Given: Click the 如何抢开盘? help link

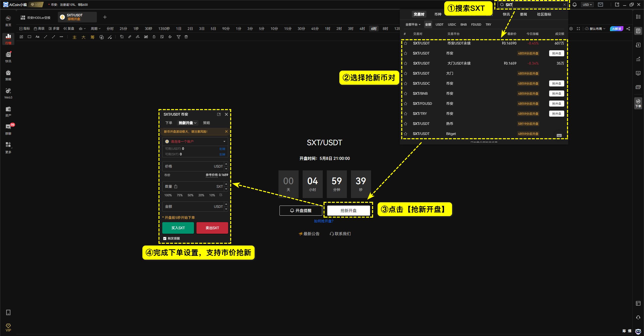Looking at the screenshot, I should tap(324, 221).
